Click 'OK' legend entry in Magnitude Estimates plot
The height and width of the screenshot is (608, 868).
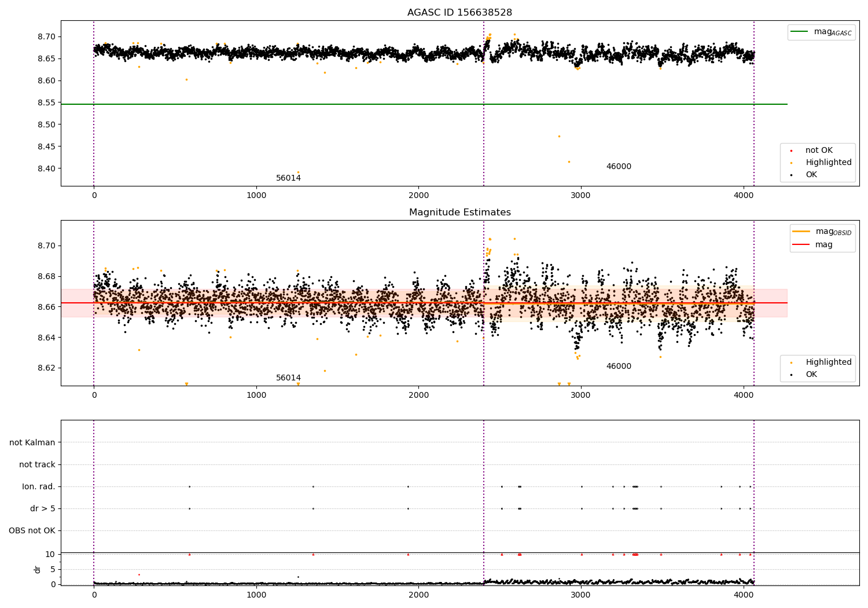coord(811,375)
